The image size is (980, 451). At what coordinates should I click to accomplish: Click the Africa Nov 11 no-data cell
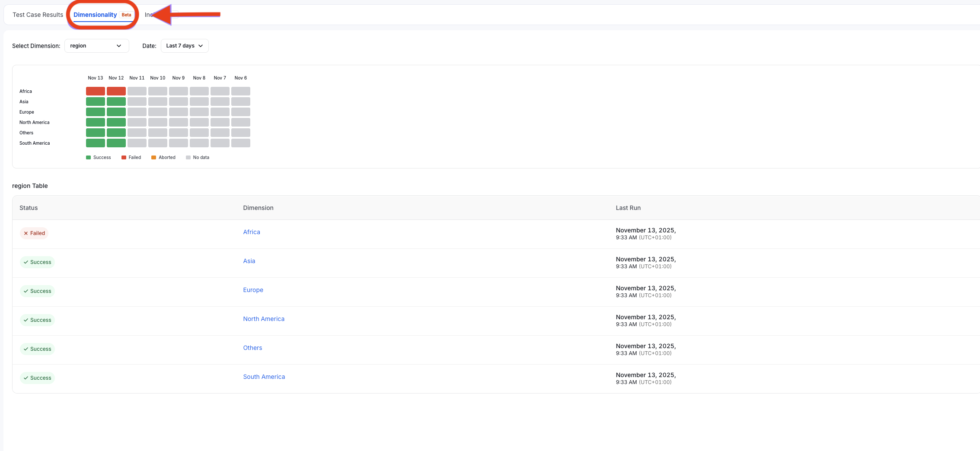coord(137,91)
